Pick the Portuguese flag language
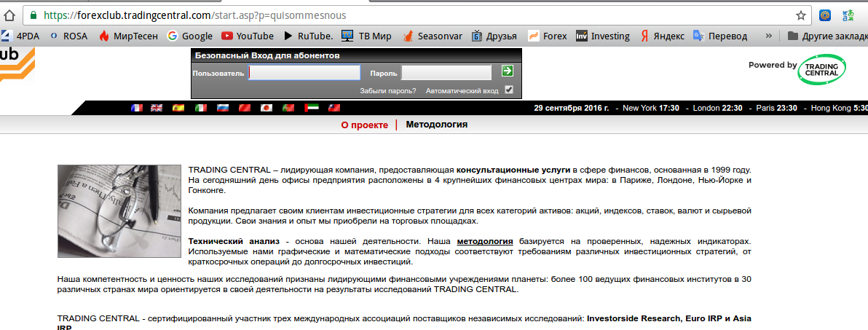The width and height of the screenshot is (868, 330). pos(288,108)
